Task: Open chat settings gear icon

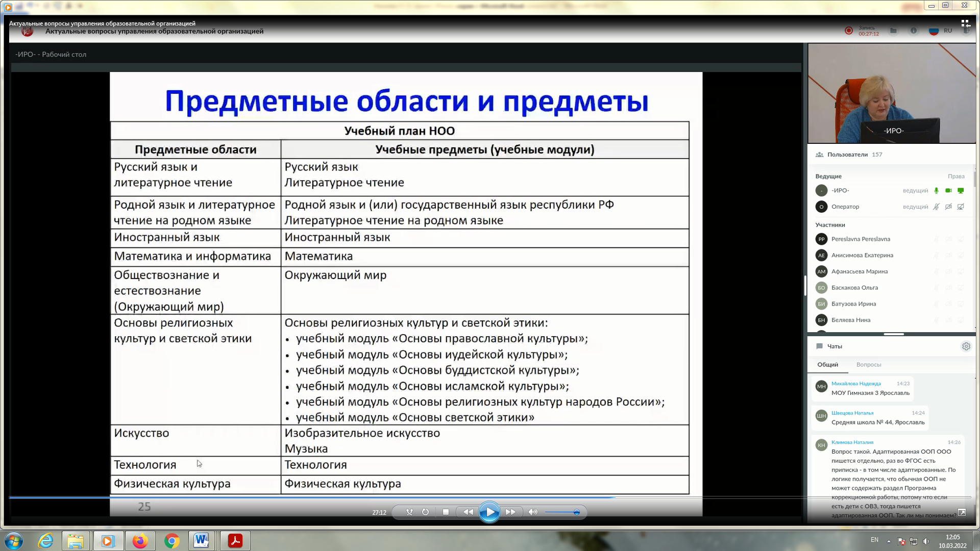Action: click(x=966, y=346)
